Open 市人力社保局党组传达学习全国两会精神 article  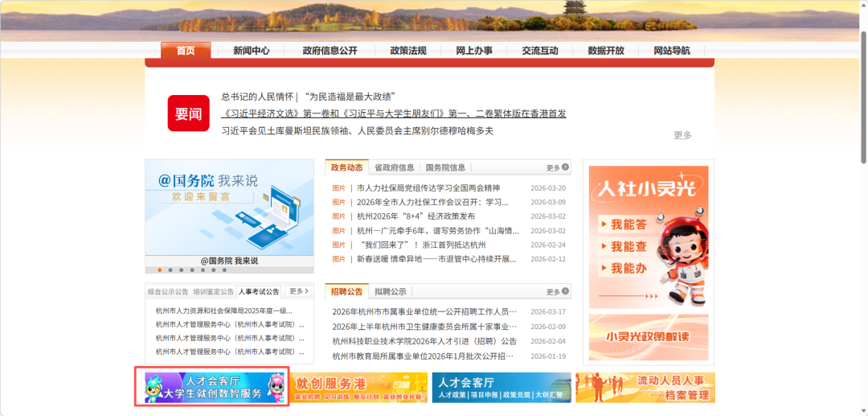click(428, 187)
